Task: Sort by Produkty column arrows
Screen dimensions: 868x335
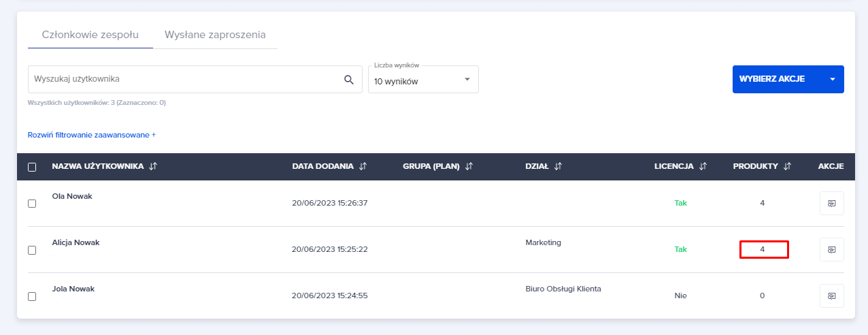Action: (x=788, y=166)
